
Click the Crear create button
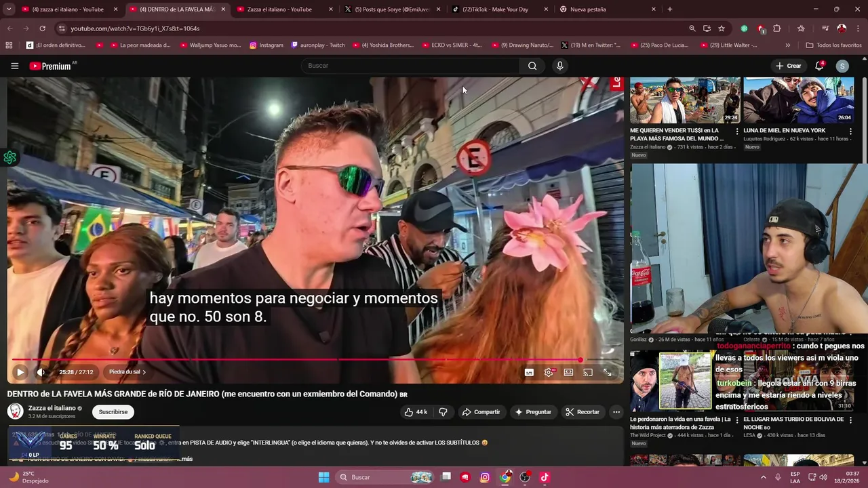pos(789,66)
